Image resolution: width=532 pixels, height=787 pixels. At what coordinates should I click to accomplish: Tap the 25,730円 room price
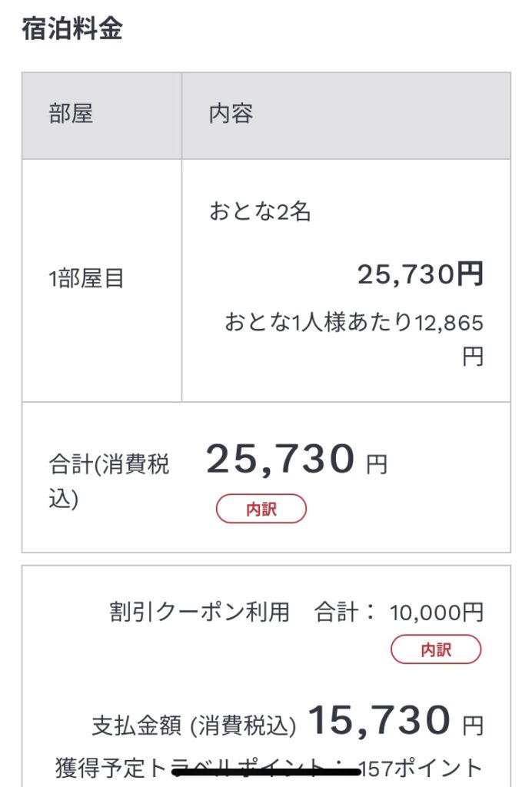[x=420, y=274]
